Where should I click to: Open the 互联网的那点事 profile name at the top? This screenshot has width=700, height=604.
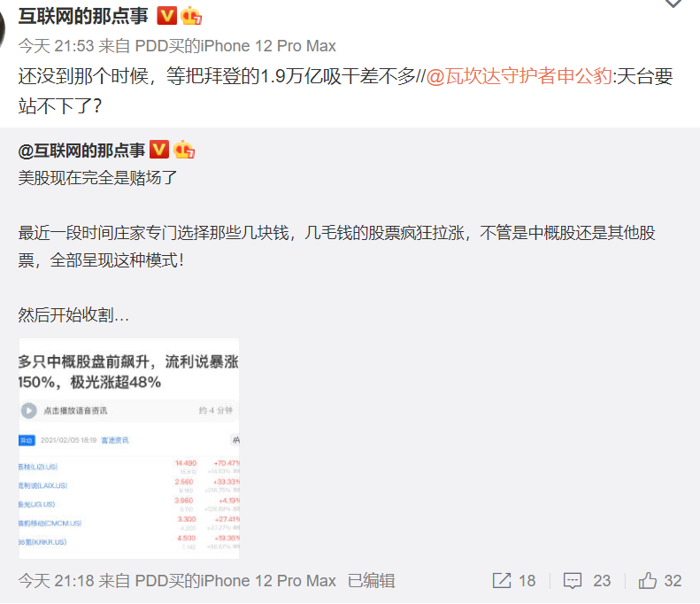[x=83, y=16]
